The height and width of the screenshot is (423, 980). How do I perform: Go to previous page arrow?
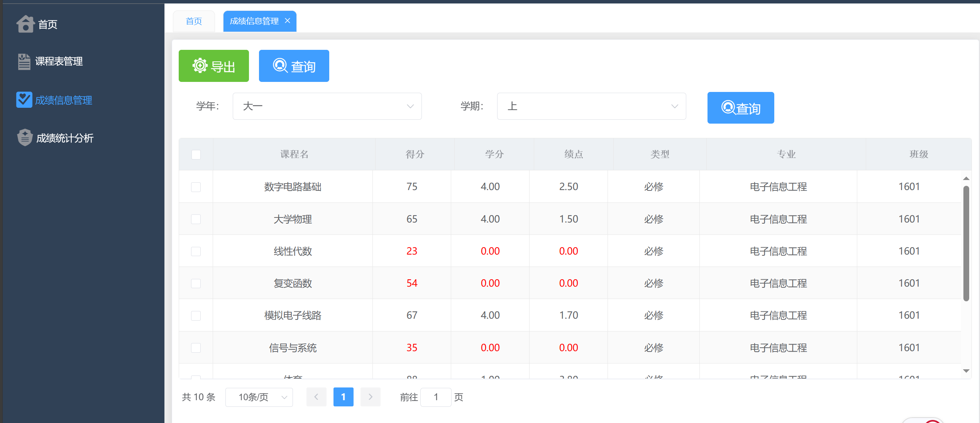(x=316, y=397)
